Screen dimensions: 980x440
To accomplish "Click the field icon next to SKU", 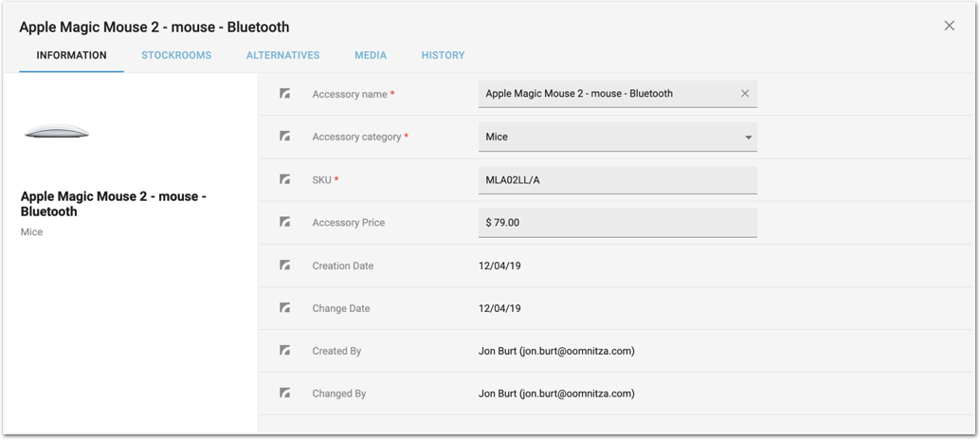I will click(284, 179).
